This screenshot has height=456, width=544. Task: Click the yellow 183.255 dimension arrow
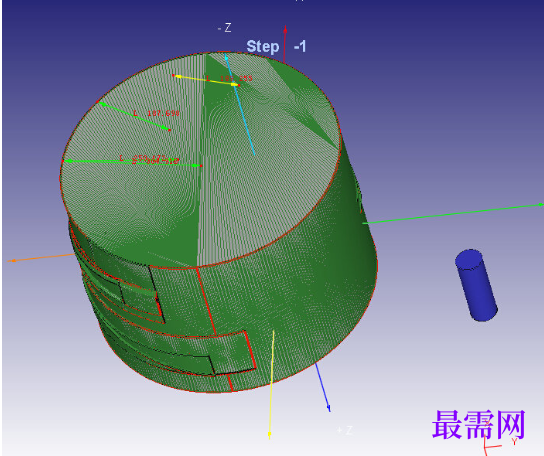point(207,80)
